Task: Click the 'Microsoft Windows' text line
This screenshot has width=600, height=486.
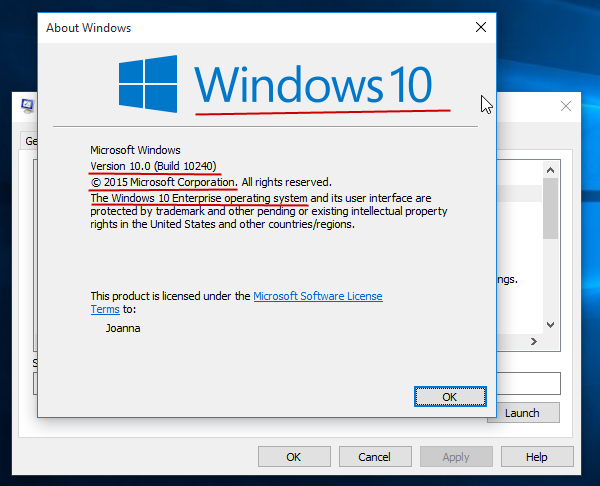Action: [x=135, y=150]
